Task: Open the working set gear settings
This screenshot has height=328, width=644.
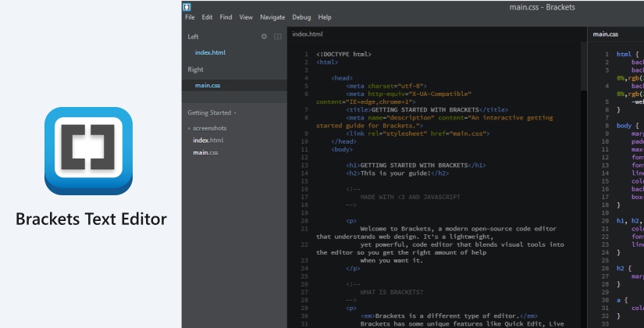Action: [x=264, y=36]
